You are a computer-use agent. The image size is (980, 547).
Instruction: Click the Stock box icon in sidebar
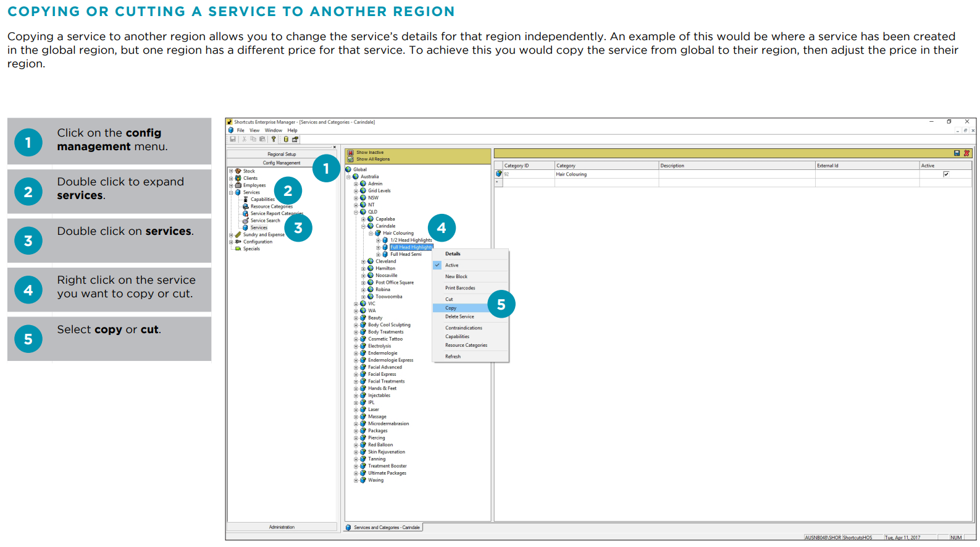coord(238,171)
